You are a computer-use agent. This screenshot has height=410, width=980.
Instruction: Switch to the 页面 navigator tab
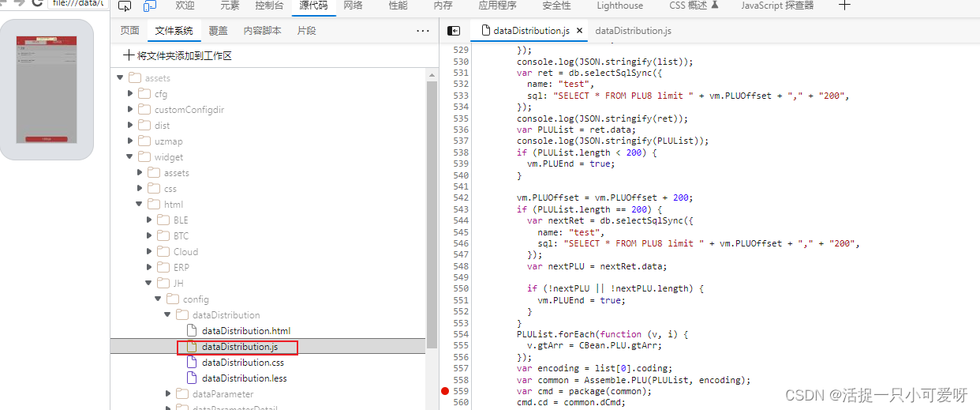(x=129, y=31)
